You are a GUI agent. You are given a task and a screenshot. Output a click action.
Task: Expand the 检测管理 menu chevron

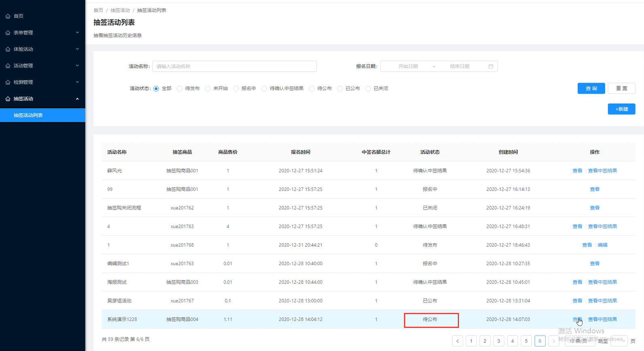coord(77,82)
